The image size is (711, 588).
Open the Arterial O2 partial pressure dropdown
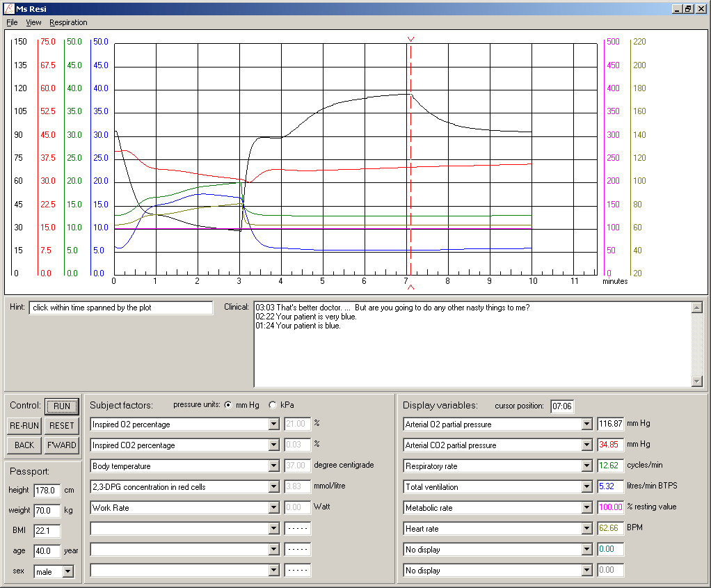pyautogui.click(x=586, y=424)
